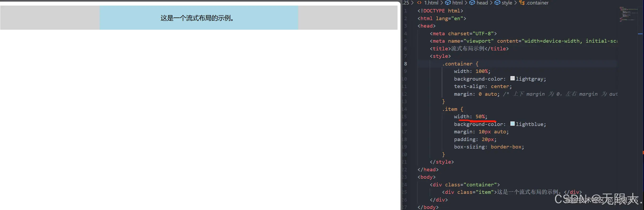The width and height of the screenshot is (644, 210).
Task: Click the meta charset="UTF-8" line
Action: pyautogui.click(x=463, y=34)
